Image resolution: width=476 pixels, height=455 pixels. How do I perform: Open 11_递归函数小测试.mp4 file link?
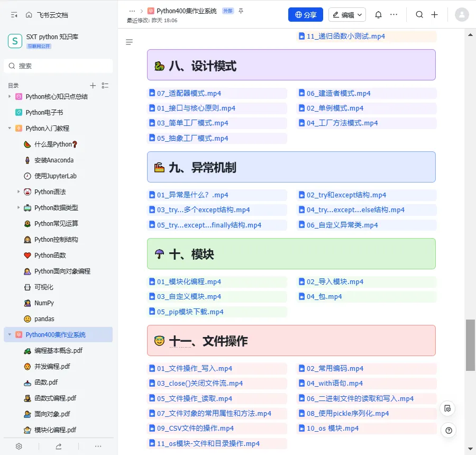[x=345, y=37]
